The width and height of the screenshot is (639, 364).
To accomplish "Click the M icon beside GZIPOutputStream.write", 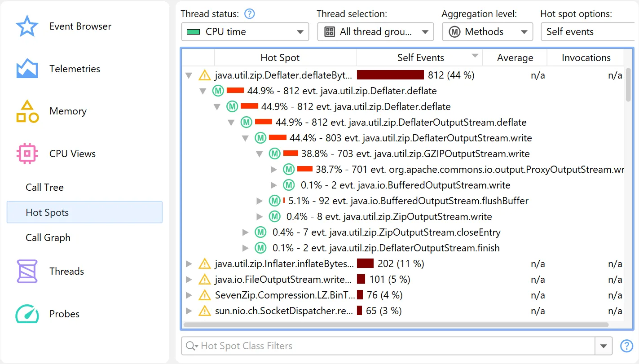I will click(274, 153).
